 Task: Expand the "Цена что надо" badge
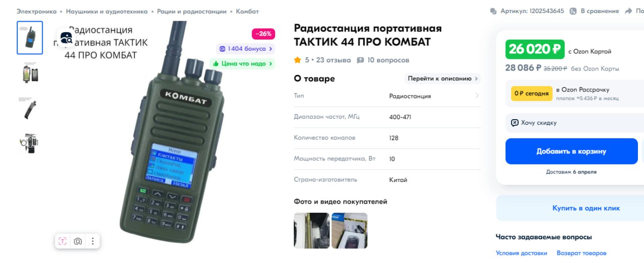[243, 64]
